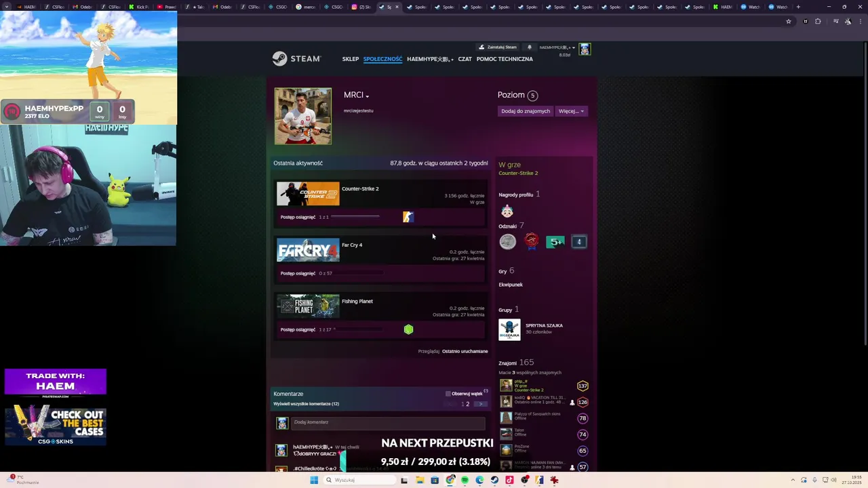The image size is (868, 488).
Task: Open File Explorer from taskbar
Action: 420,480
